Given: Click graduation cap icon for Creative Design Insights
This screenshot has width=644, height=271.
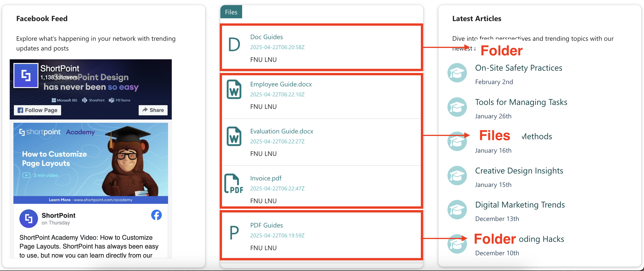Looking at the screenshot, I should pyautogui.click(x=457, y=176).
